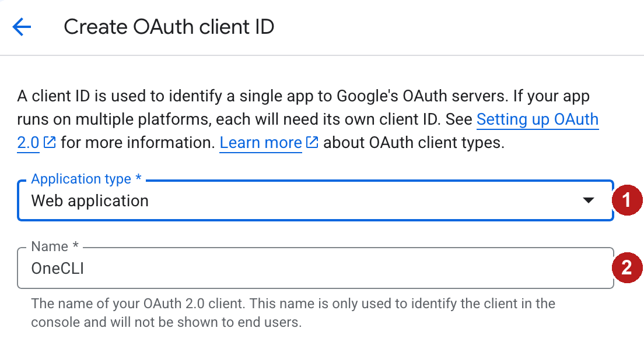Click the Name field containing OneCLI

click(x=316, y=268)
